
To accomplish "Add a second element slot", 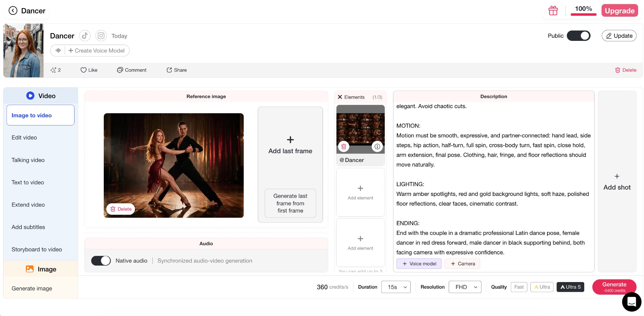I will 360,192.
